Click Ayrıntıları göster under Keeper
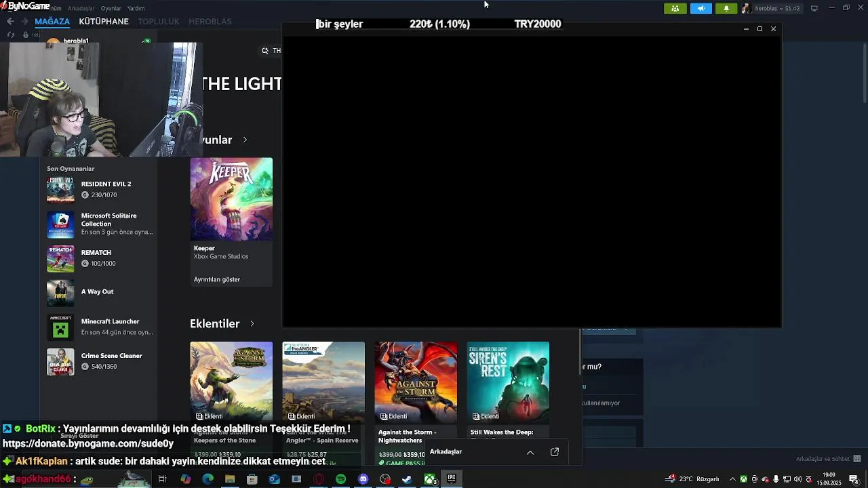This screenshot has height=488, width=868. [217, 279]
